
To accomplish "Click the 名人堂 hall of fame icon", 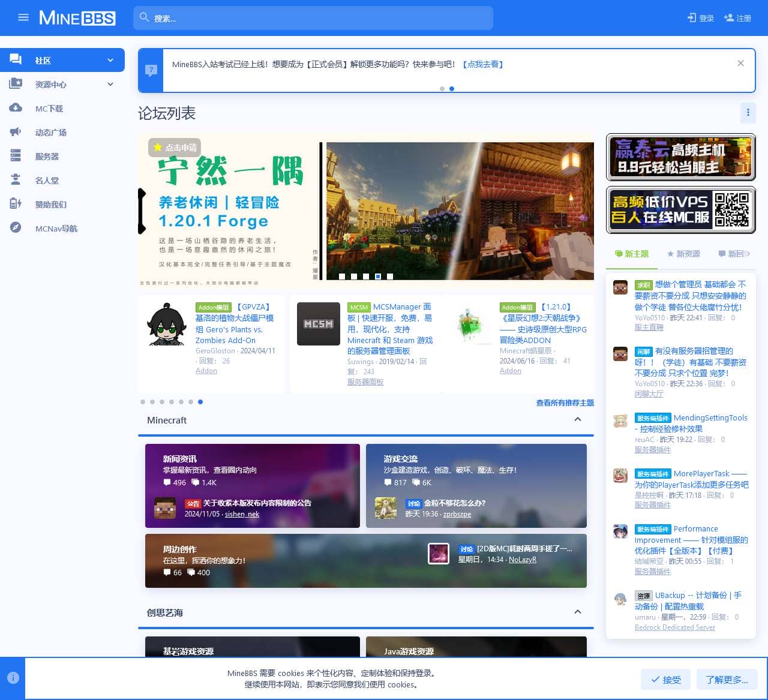I will (x=16, y=180).
